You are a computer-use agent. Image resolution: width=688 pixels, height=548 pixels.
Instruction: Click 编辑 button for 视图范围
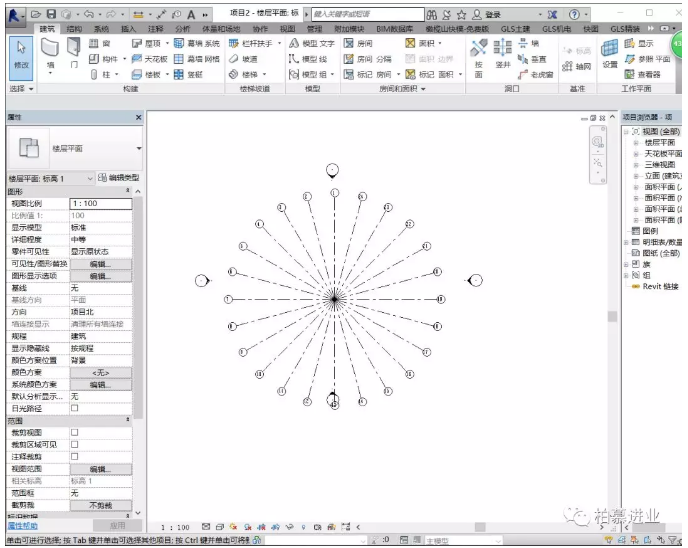click(100, 468)
